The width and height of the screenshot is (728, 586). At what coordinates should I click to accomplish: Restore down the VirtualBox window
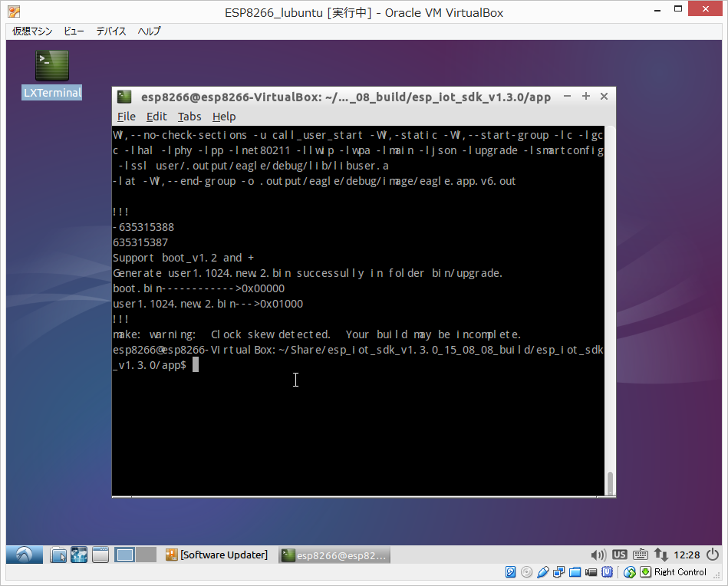(678, 9)
